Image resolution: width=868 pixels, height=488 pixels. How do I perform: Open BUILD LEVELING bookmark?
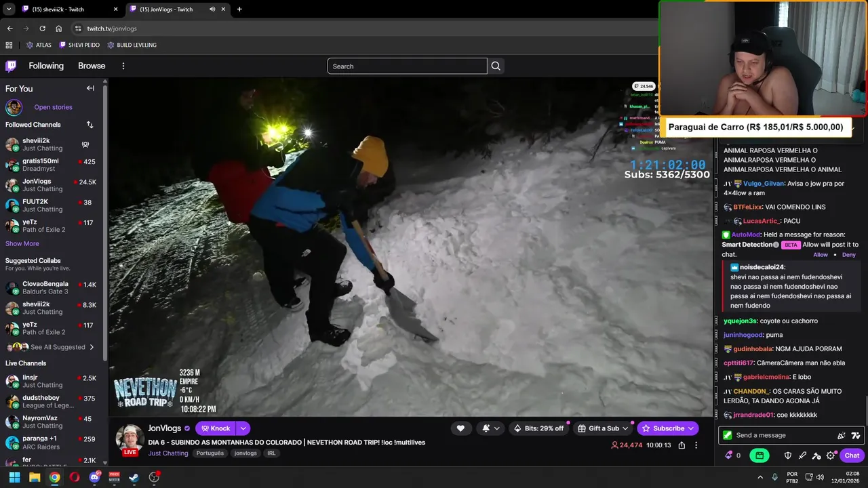point(132,45)
